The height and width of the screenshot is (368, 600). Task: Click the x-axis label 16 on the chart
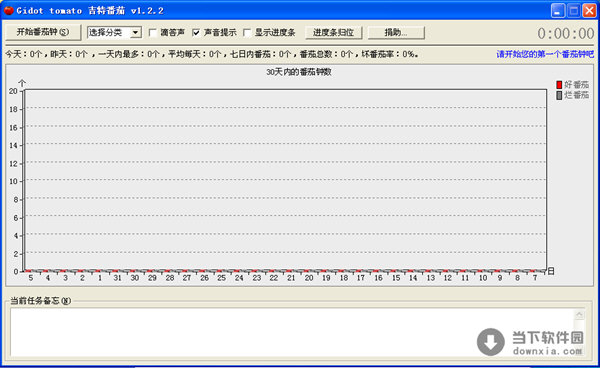coord(378,278)
